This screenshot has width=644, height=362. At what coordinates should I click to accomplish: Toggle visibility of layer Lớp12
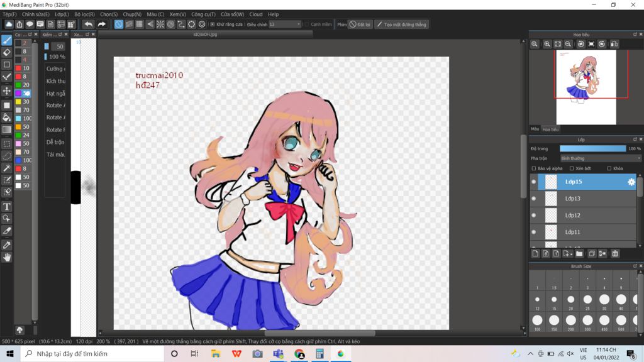click(533, 215)
